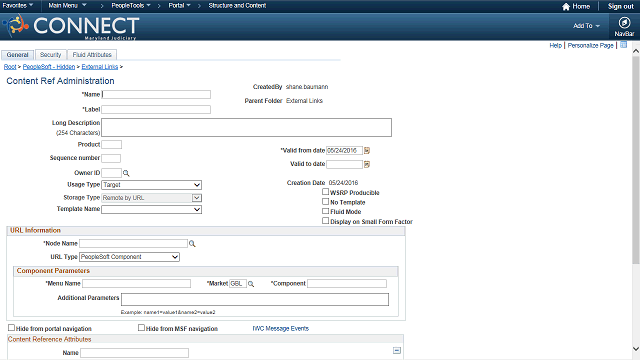Open the URL Type dropdown
The width and height of the screenshot is (640, 360).
pos(129,257)
